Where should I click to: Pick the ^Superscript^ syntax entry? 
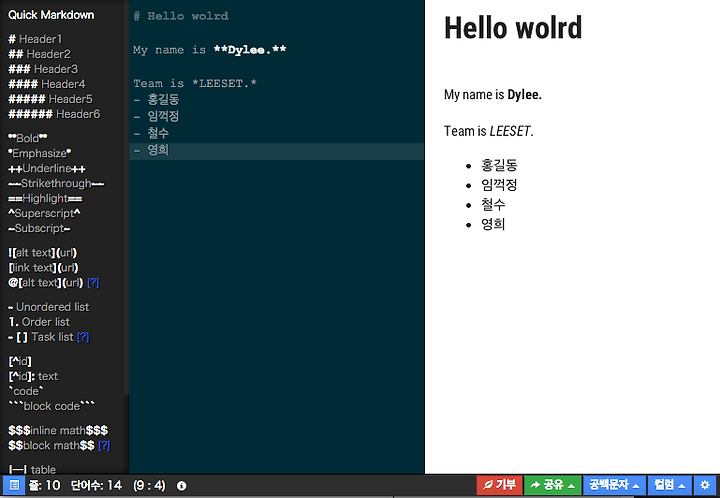pos(44,213)
